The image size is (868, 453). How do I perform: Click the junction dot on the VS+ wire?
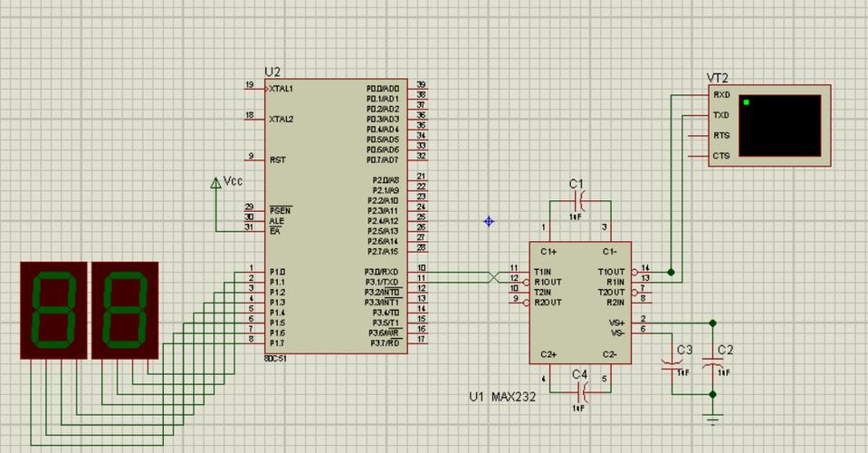(712, 323)
